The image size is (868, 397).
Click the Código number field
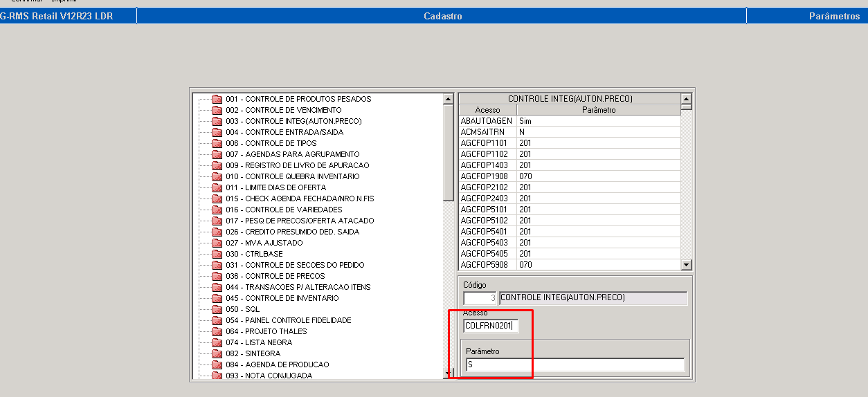tap(480, 298)
